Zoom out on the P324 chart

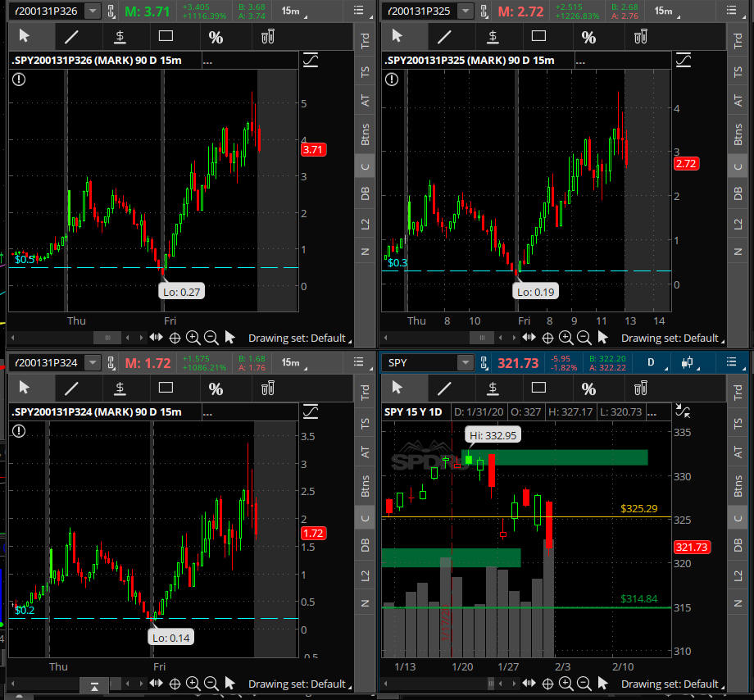(211, 683)
